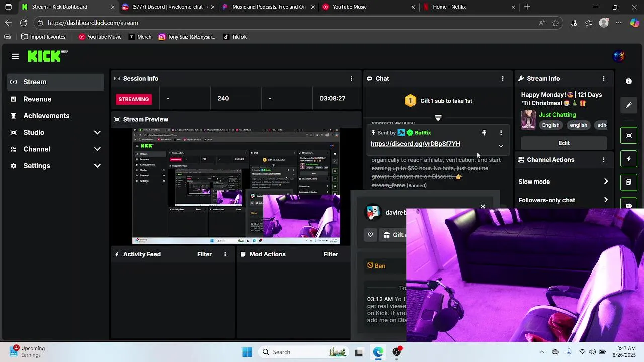The image size is (644, 362).
Task: Open the discord.gg invite link
Action: [x=416, y=144]
